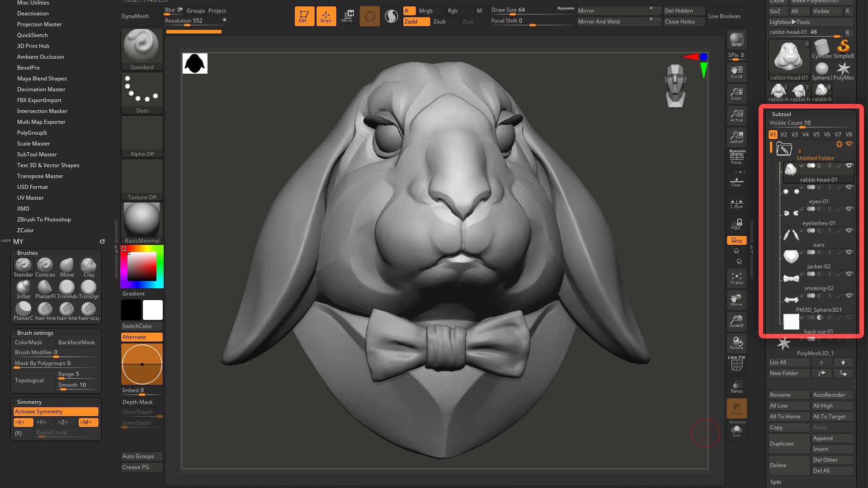Collapse the Untitled Folder icon
This screenshot has width=868, height=488.
784,148
